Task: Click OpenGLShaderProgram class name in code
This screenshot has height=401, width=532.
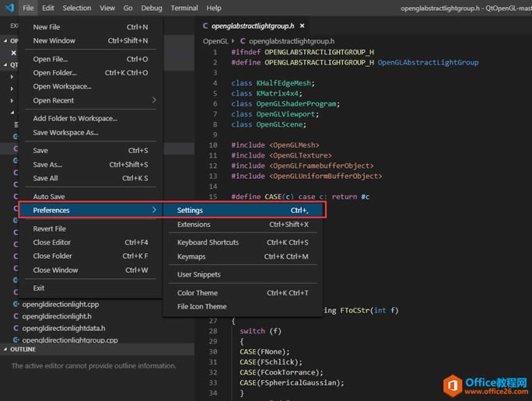Action: coord(296,103)
